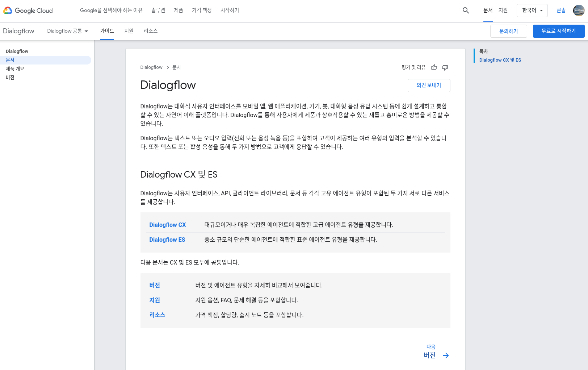Click the Dialogflow product title link

18,31
